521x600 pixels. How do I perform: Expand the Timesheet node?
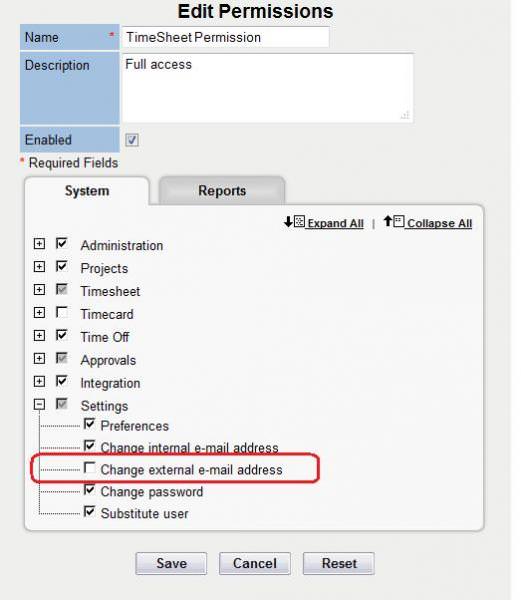[39, 290]
